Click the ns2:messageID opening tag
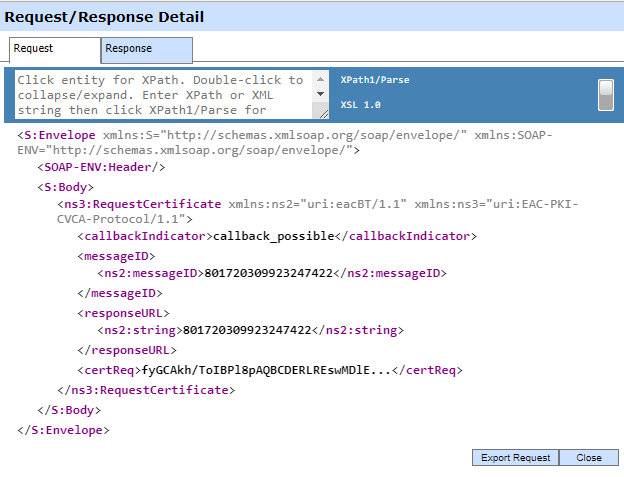The height and width of the screenshot is (477, 624). (x=149, y=273)
